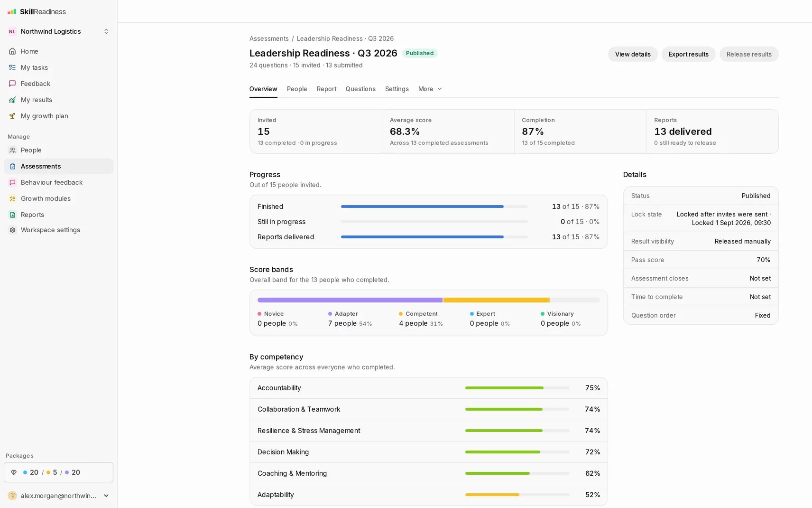Click the Coaching & Mentoring row
This screenshot has height=508, width=812.
(x=429, y=473)
